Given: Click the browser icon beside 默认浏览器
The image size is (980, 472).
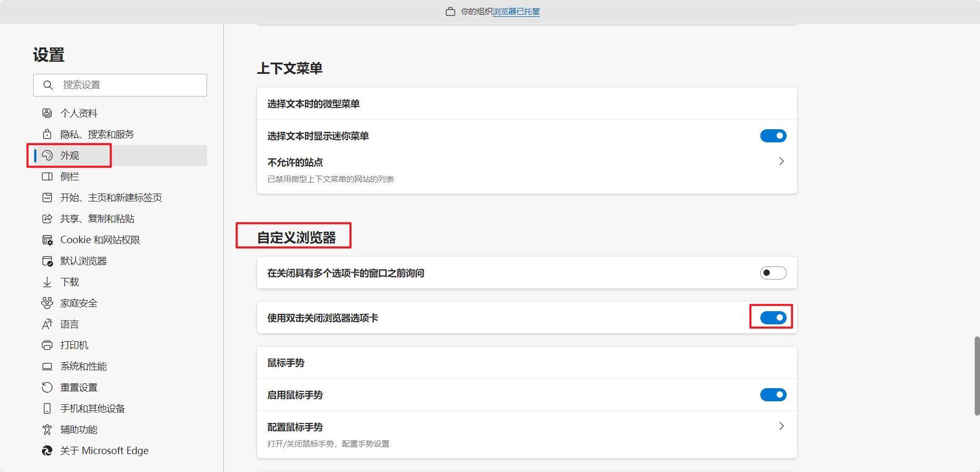Looking at the screenshot, I should coord(47,261).
